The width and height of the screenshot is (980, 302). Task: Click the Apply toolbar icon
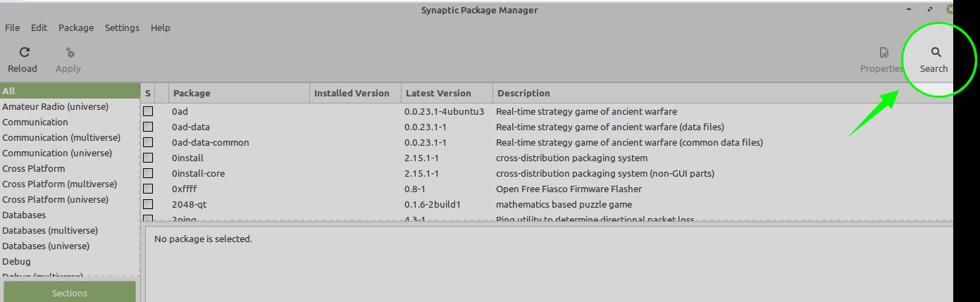[69, 53]
